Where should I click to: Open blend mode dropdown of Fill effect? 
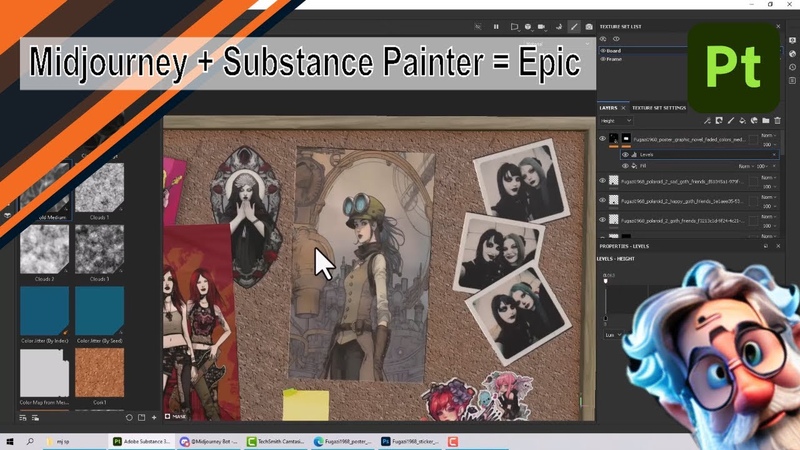pos(746,166)
